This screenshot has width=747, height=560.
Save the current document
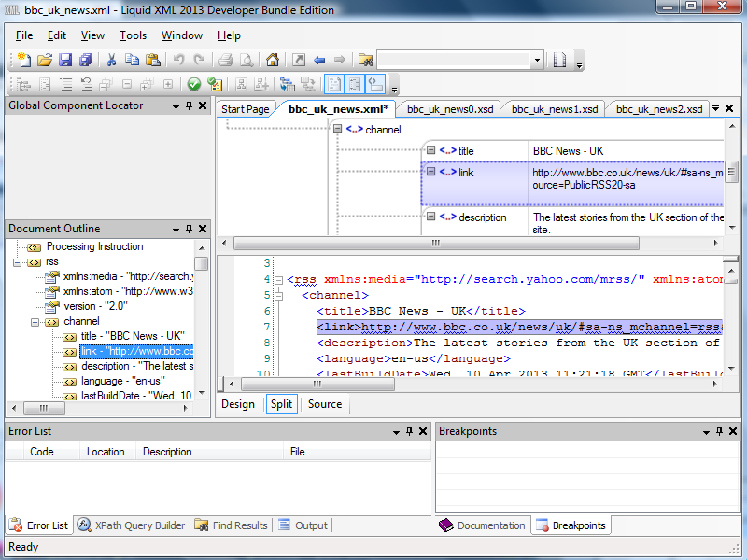point(65,60)
